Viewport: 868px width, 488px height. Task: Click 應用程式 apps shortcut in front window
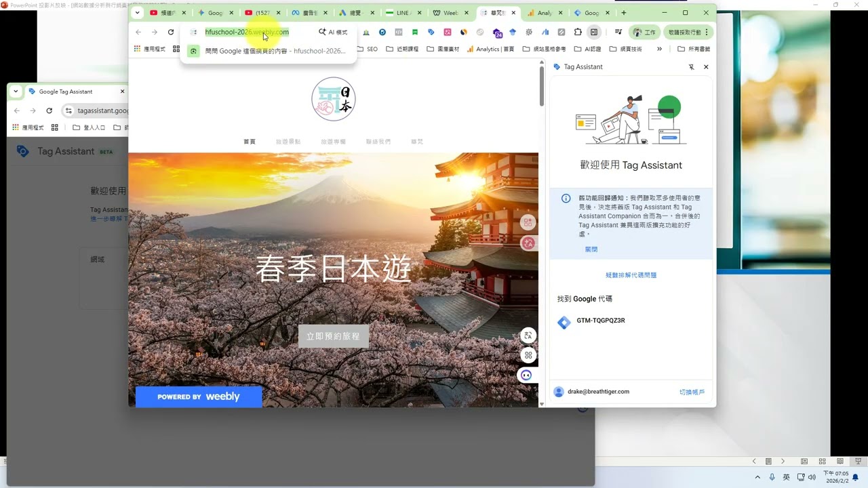pyautogui.click(x=150, y=49)
